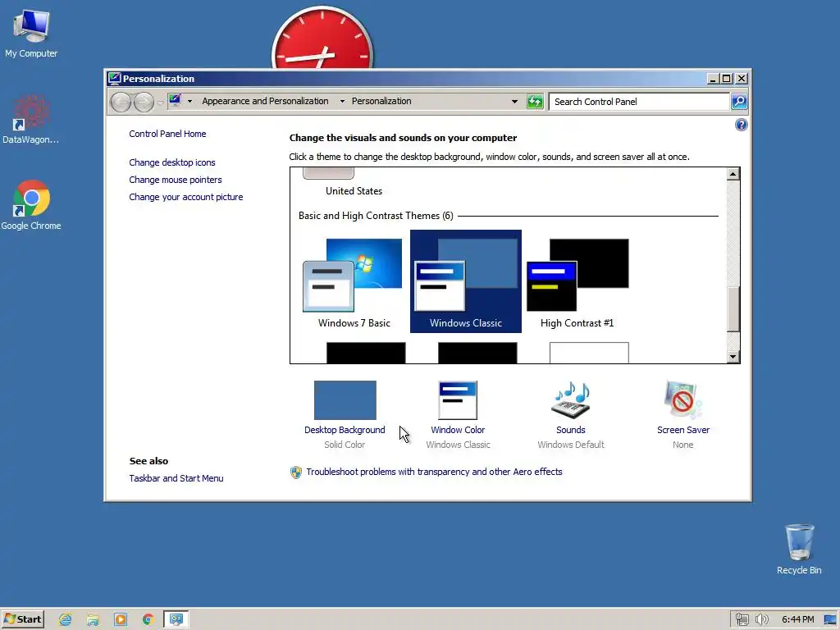Viewport: 840px width, 630px height.
Task: Open the Screen Saver icon
Action: (683, 399)
